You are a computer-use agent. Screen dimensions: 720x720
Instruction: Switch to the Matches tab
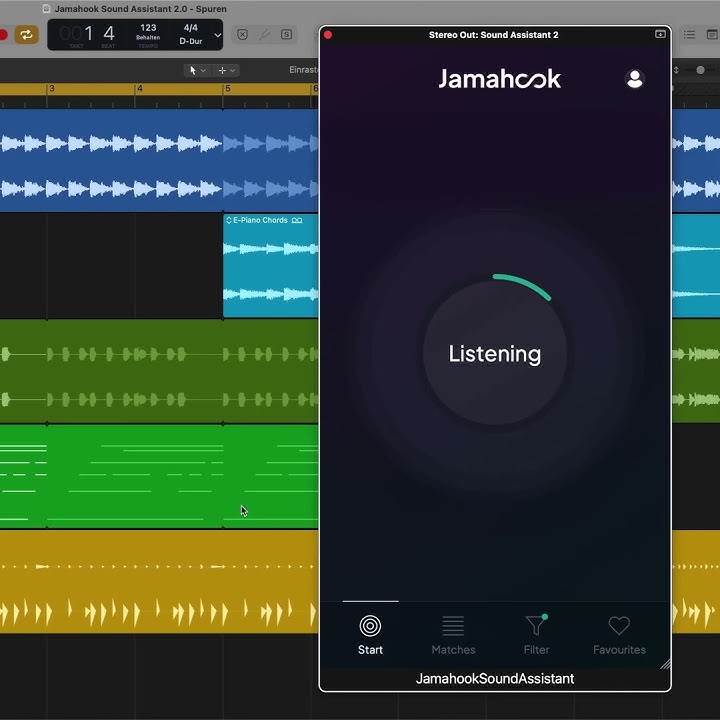pos(453,635)
